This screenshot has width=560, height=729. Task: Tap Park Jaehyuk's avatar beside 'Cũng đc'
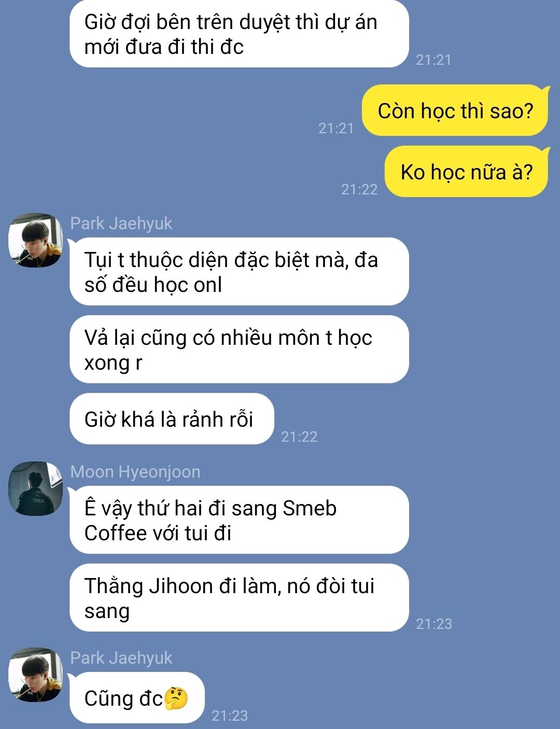[35, 675]
